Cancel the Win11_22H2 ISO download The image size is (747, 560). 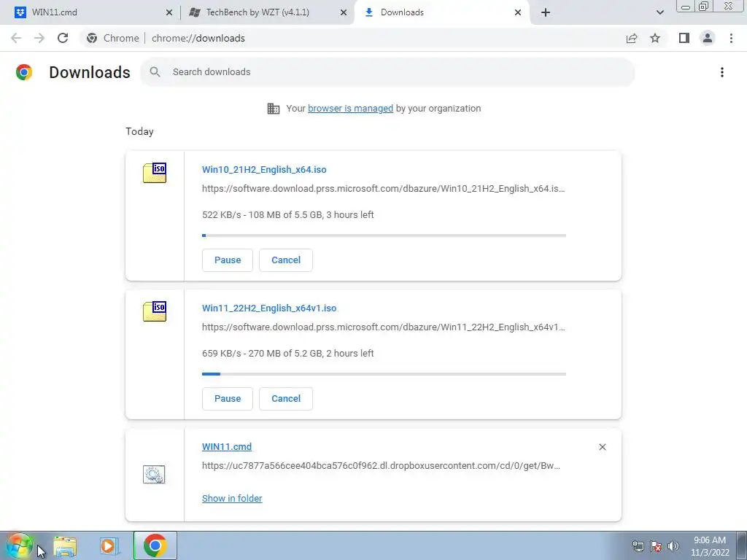point(286,399)
